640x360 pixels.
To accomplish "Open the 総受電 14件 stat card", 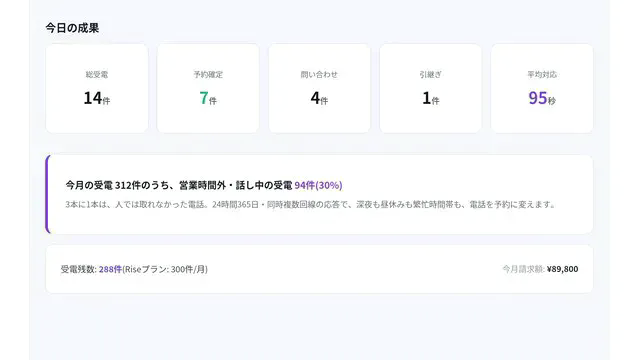I will 97,88.
